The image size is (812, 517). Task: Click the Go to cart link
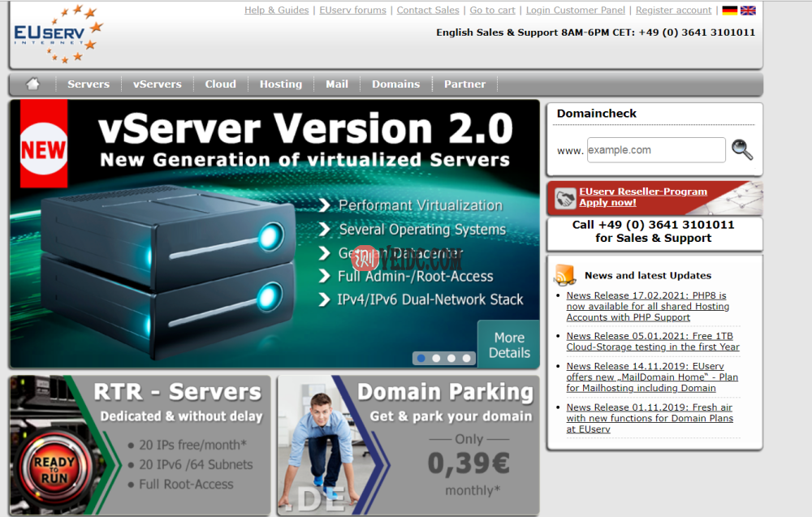(x=492, y=10)
